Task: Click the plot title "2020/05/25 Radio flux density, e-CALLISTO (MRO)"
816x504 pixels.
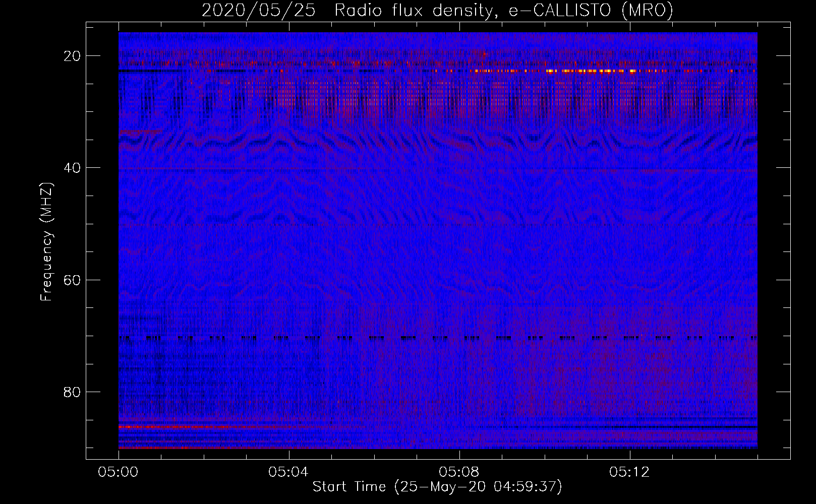Action: (x=437, y=10)
